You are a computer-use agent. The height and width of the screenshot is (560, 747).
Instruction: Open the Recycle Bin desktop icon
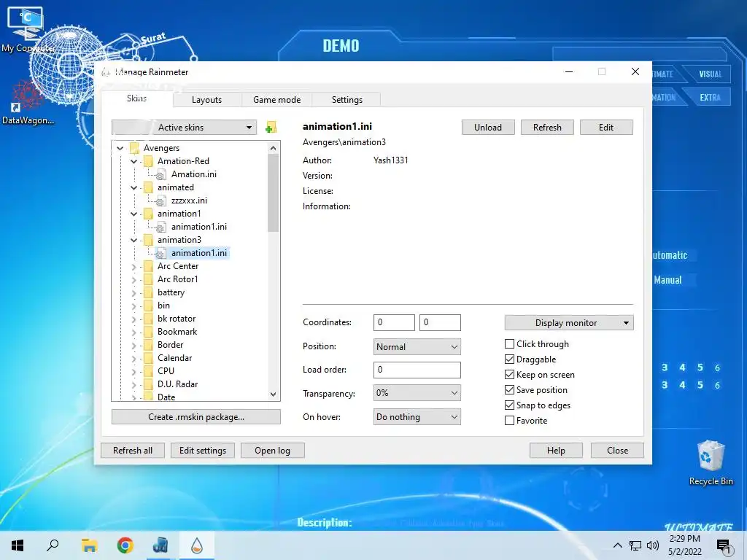tap(711, 462)
